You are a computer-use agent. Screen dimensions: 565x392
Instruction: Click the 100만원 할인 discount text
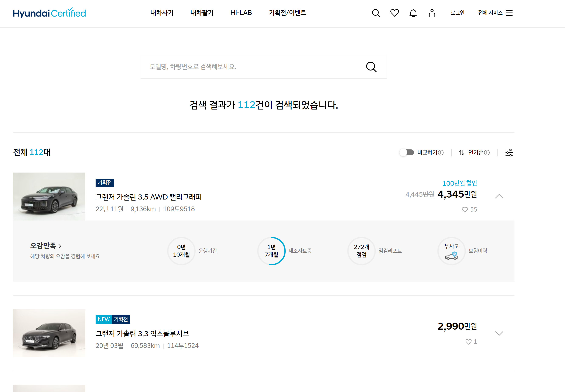pyautogui.click(x=460, y=183)
